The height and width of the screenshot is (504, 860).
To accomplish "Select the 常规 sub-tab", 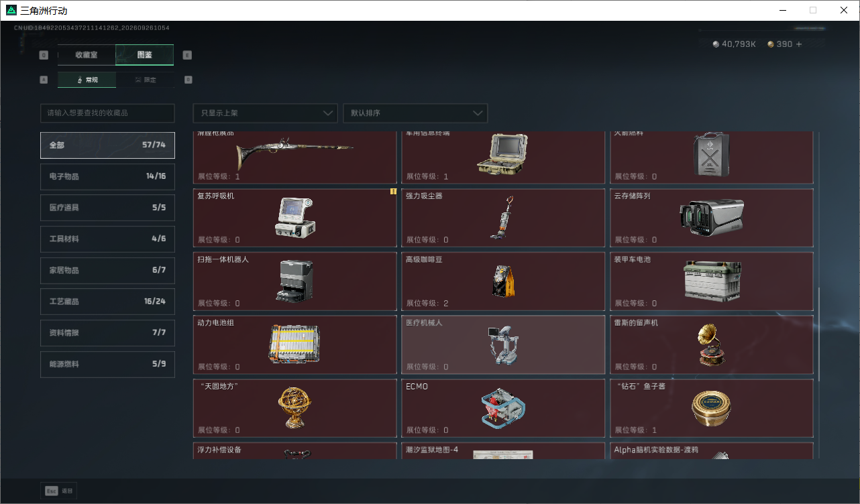I will (x=87, y=80).
